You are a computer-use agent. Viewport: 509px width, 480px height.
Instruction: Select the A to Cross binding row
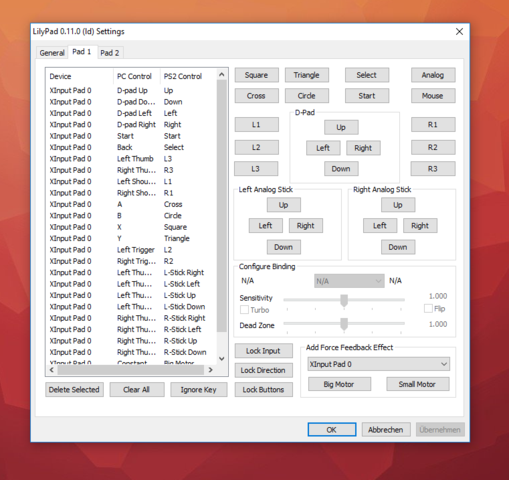pyautogui.click(x=131, y=204)
